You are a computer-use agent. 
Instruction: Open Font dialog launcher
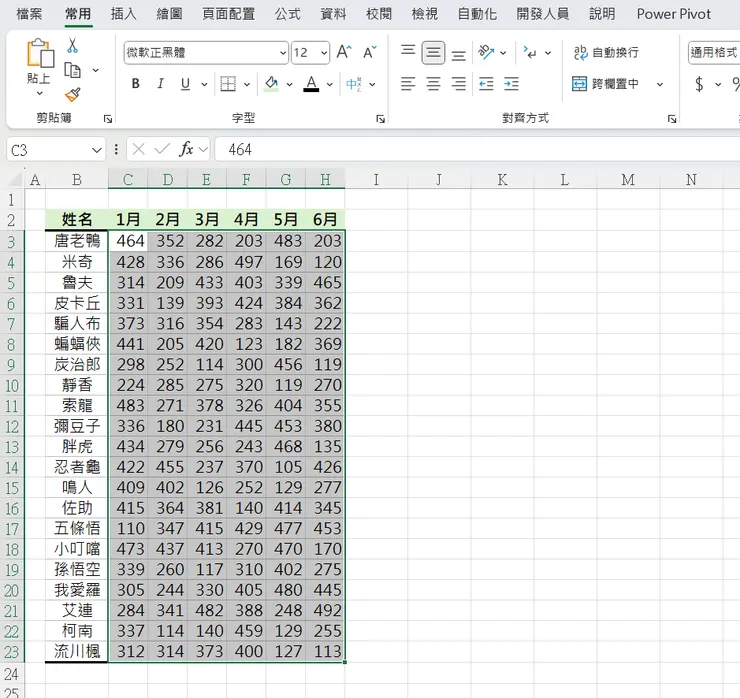[x=380, y=119]
